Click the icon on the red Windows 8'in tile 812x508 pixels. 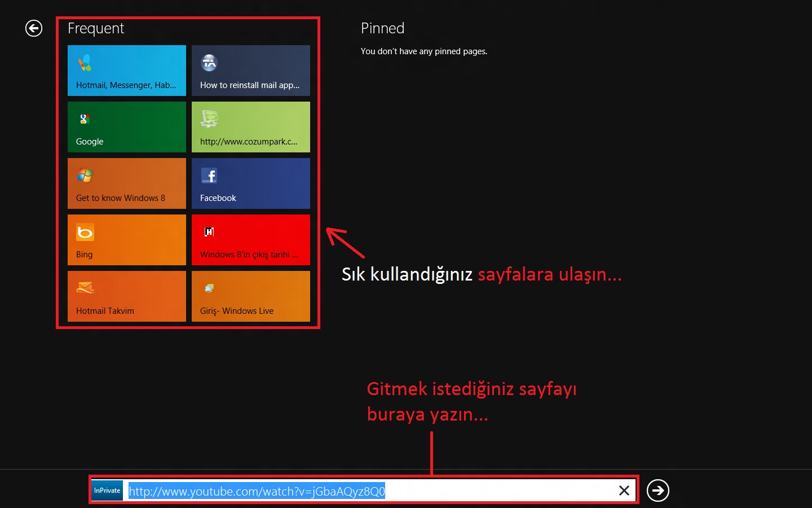209,231
